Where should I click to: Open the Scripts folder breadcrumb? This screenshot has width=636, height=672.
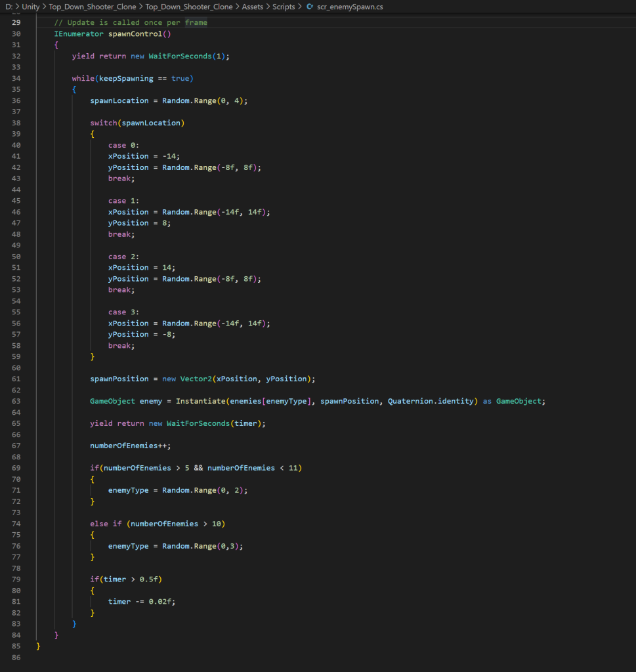tap(284, 7)
